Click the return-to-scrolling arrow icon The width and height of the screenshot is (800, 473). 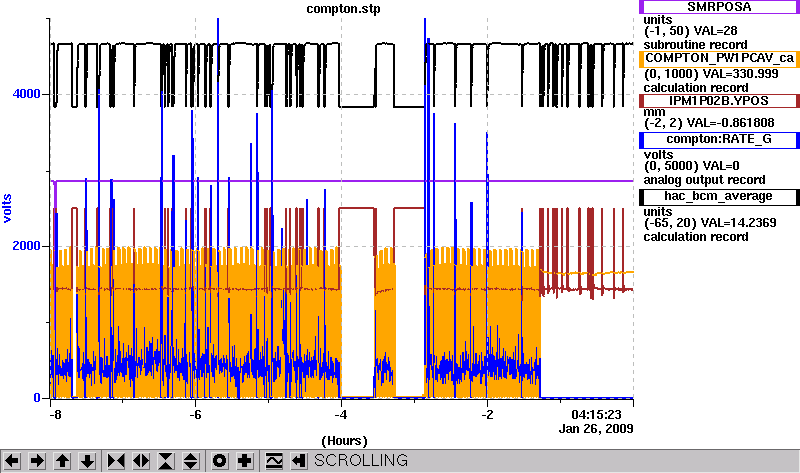298,461
